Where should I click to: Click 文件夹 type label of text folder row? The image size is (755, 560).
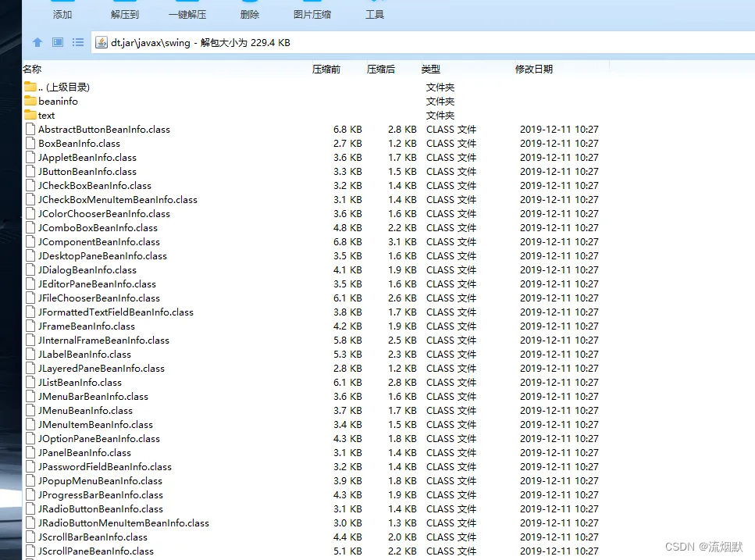pos(440,115)
